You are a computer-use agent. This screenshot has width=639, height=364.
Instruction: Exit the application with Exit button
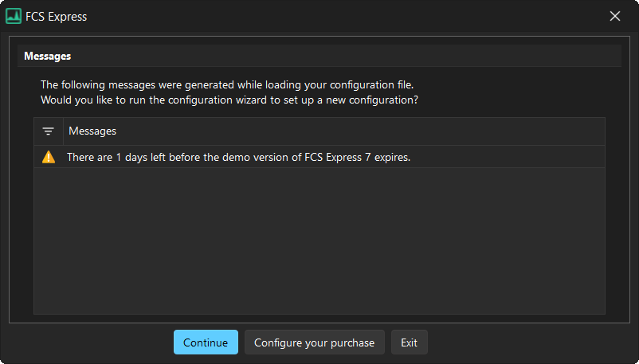click(409, 342)
